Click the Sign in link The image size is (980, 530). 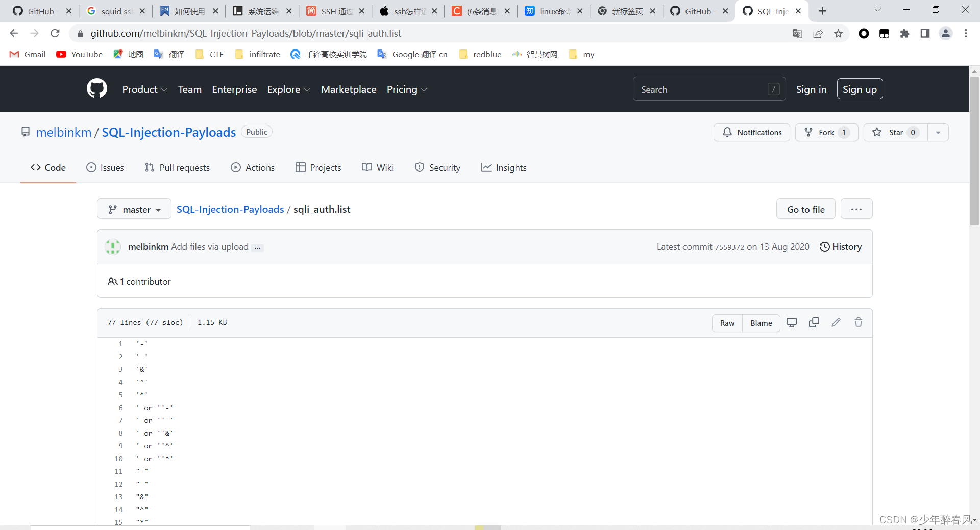(x=811, y=89)
